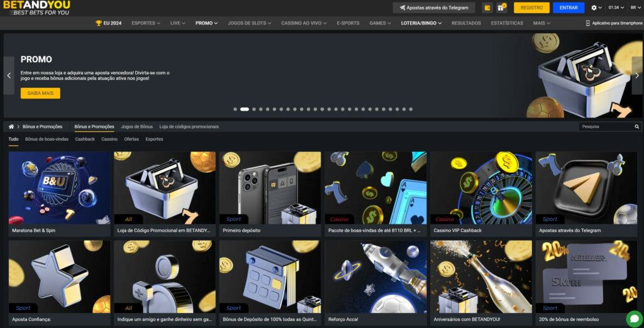Open Aniversários com BETANDYOU! card
644x328 pixels.
point(481,283)
